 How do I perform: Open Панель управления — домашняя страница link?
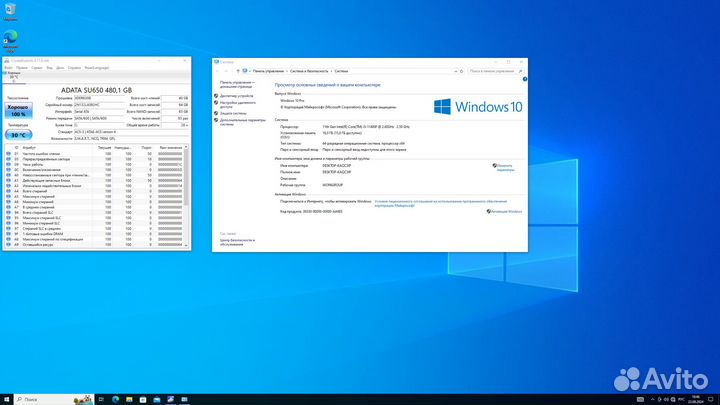(x=237, y=84)
